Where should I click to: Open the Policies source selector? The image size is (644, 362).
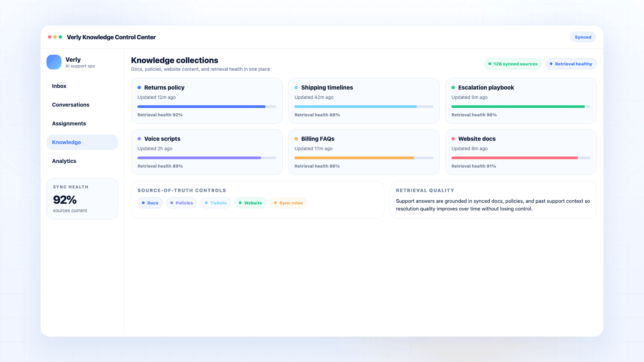pos(182,203)
